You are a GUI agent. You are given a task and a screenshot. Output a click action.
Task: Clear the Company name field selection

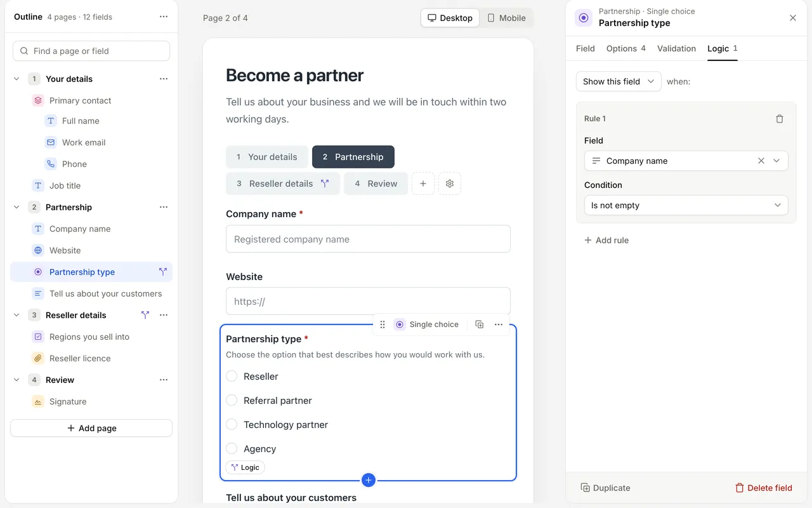(761, 161)
